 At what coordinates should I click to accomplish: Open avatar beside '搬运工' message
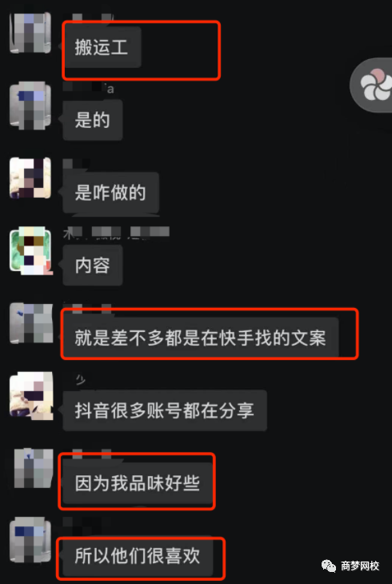(x=30, y=33)
